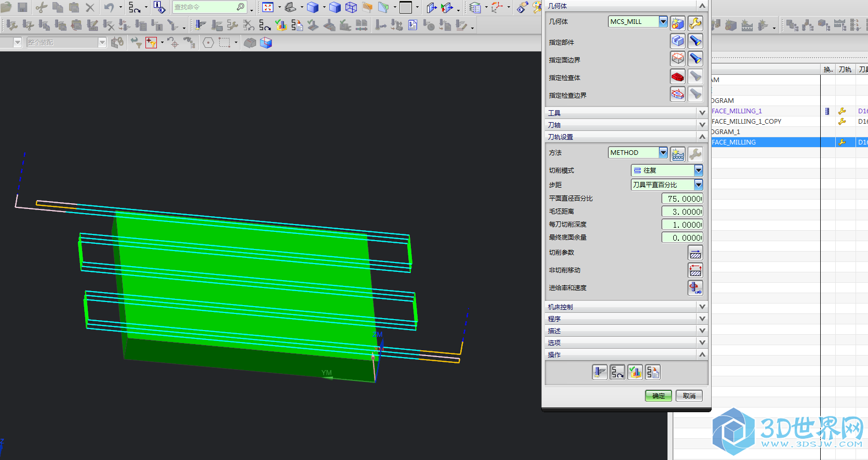Screen dimensions: 868x460
Task: Click the List tool path icon under 操作
Action: pyautogui.click(x=653, y=372)
